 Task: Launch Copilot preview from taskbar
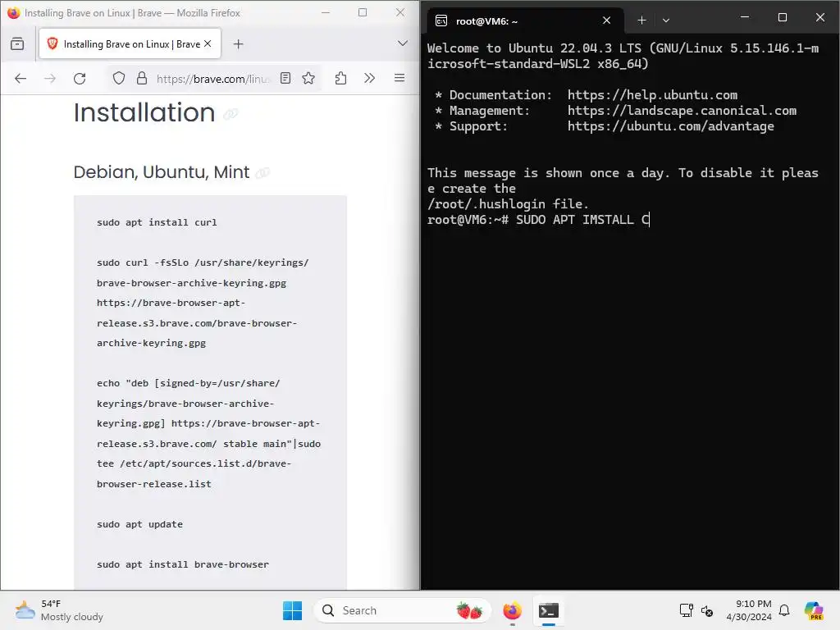pos(814,610)
